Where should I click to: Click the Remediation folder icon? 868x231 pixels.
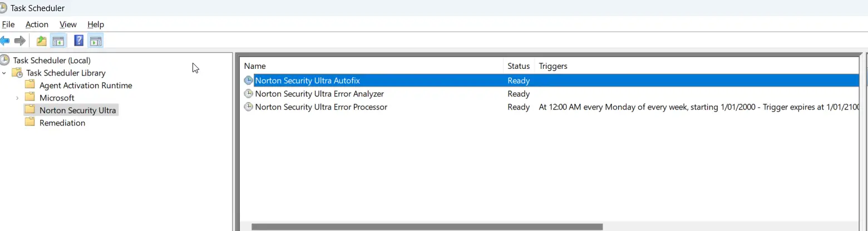(x=30, y=122)
